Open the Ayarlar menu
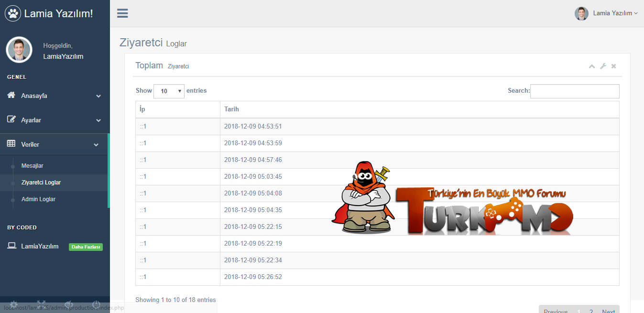This screenshot has width=644, height=313. pyautogui.click(x=55, y=120)
